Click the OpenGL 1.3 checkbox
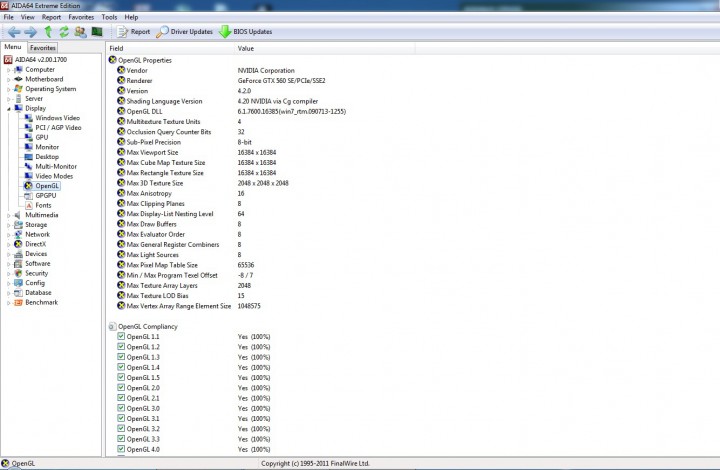Viewport: 720px width, 470px height. 121,357
